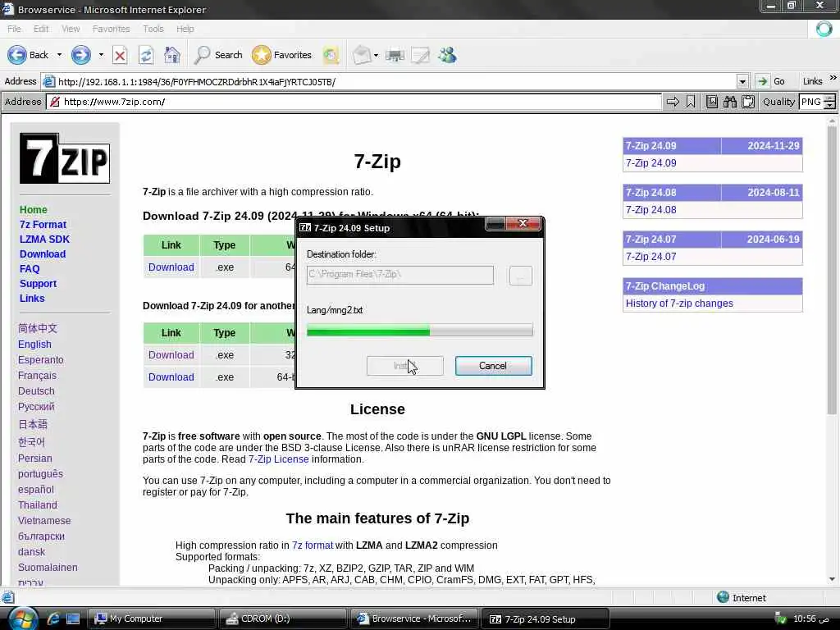
Task: Open the Help menu
Action: click(185, 29)
